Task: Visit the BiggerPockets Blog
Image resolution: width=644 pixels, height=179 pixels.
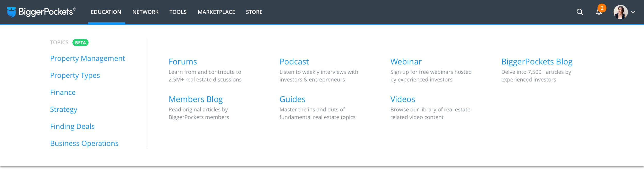Action: tap(537, 62)
